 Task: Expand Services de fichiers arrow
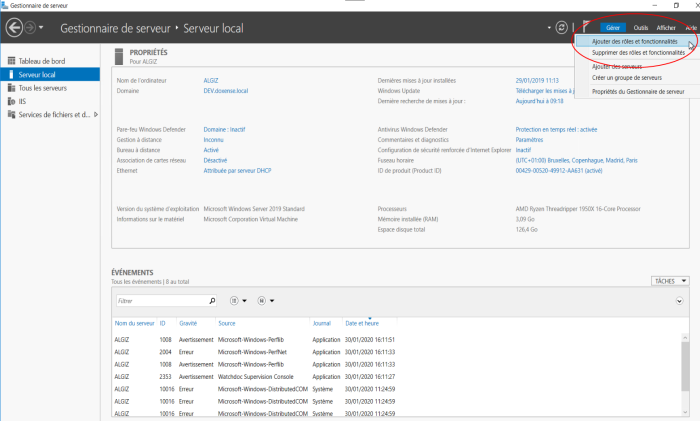(95, 114)
